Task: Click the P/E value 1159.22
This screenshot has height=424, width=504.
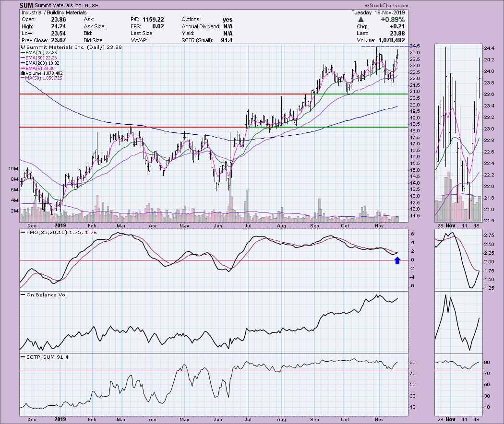Action: tap(153, 20)
